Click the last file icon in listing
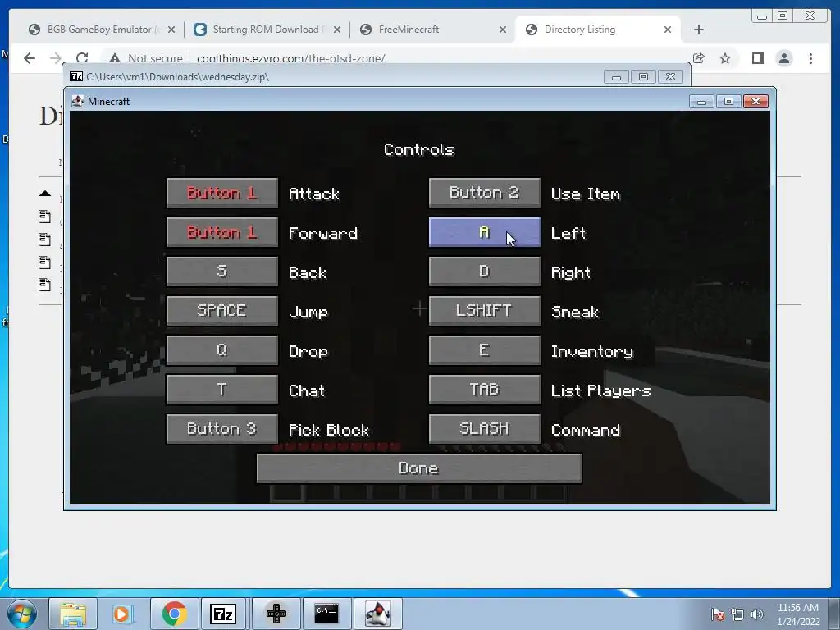 (x=44, y=285)
